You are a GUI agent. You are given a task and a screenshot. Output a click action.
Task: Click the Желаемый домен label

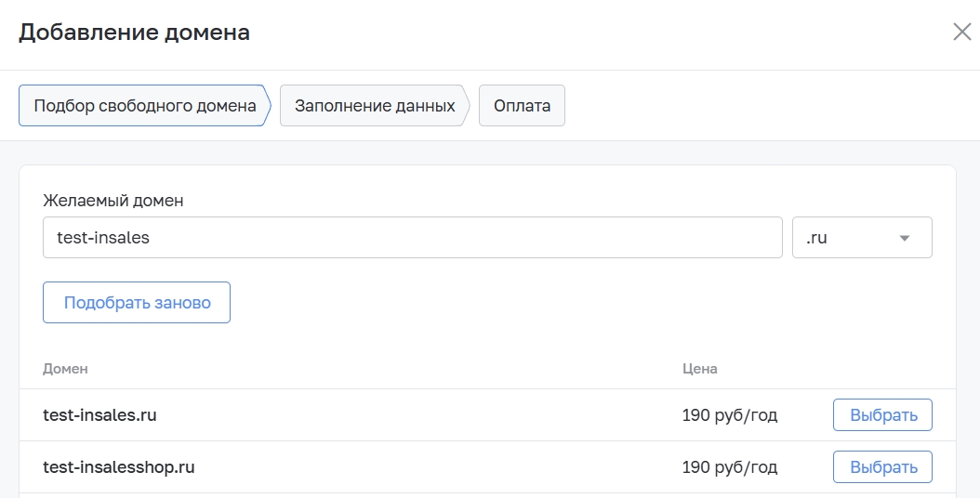point(113,201)
